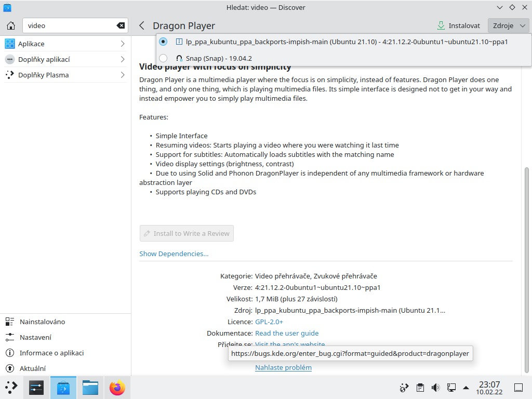The image size is (532, 399).
Task: Go back from Dragon Player page
Action: [x=142, y=25]
